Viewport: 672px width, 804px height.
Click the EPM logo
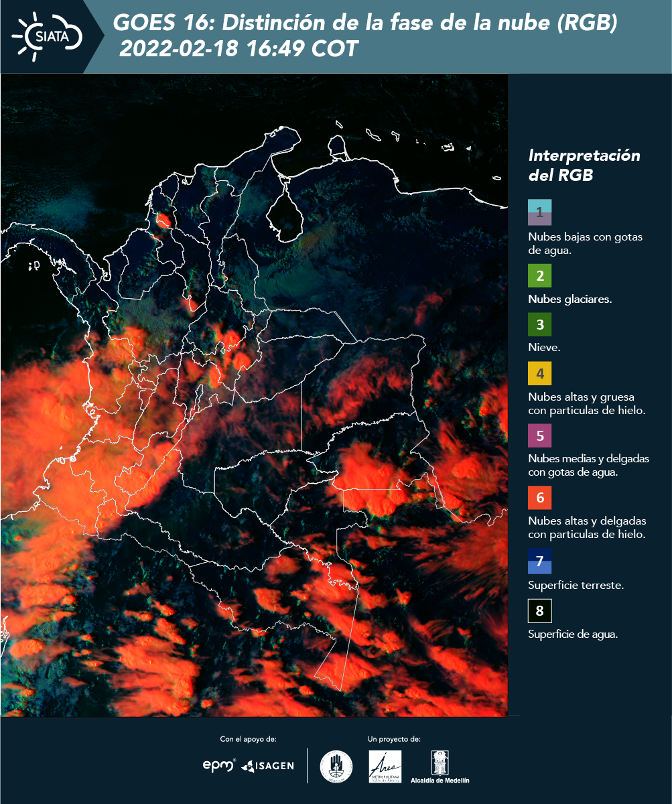click(220, 764)
